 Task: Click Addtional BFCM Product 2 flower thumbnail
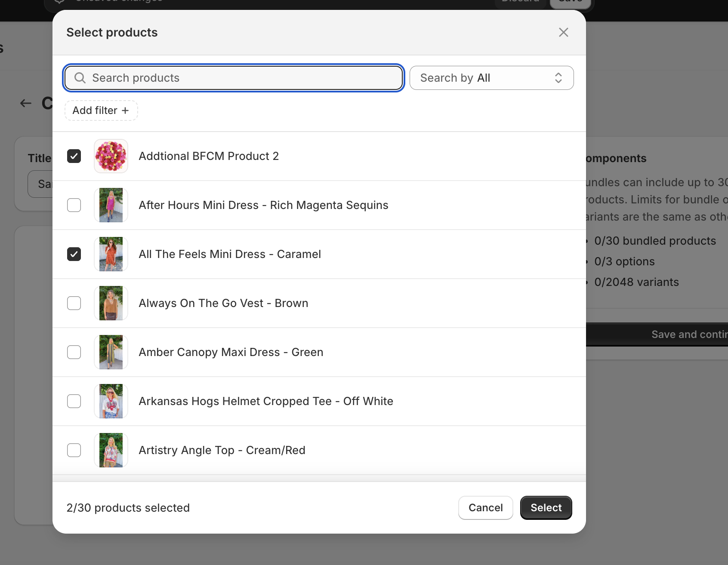pos(111,156)
